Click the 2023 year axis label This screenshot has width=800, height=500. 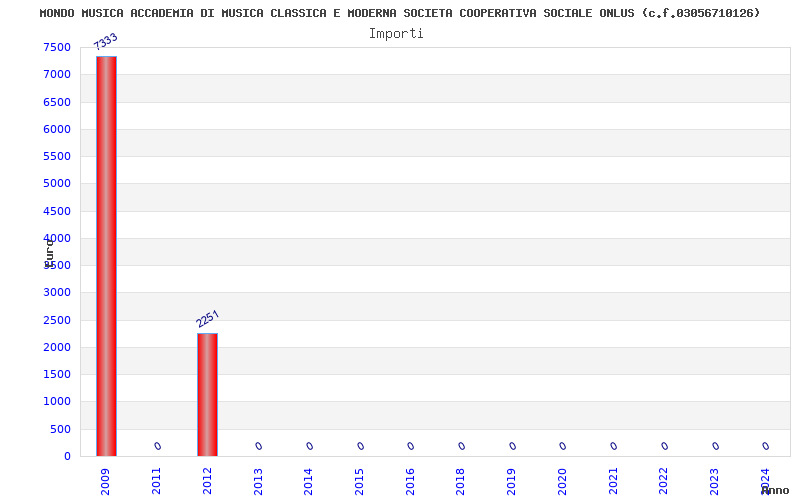714,482
